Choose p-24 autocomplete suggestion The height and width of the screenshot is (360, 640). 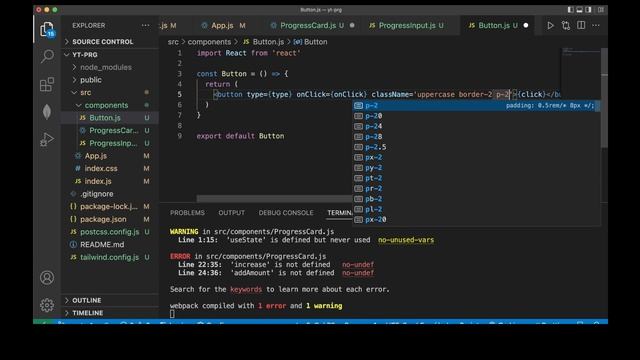pyautogui.click(x=476, y=127)
